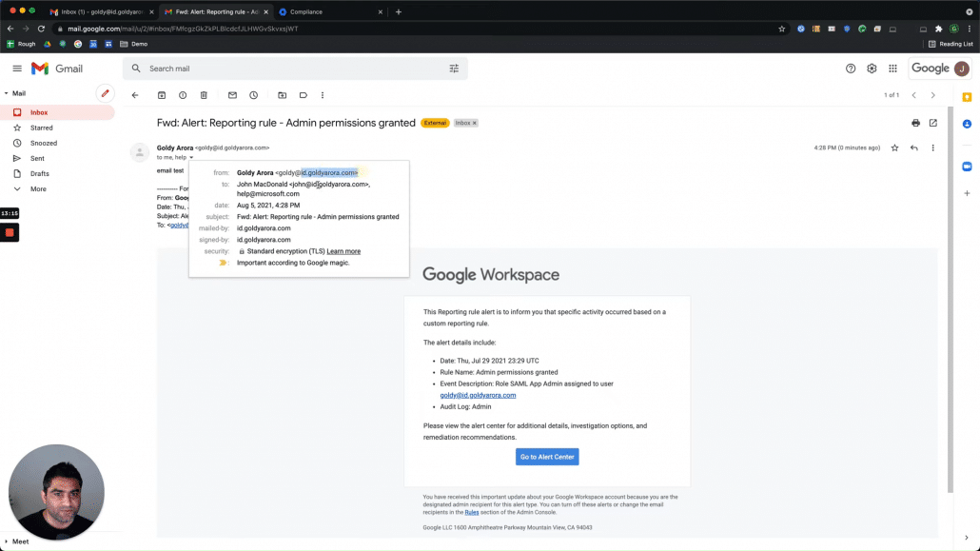Open the Gmail main menu hamburger icon
The width and height of the screenshot is (980, 551).
17,69
